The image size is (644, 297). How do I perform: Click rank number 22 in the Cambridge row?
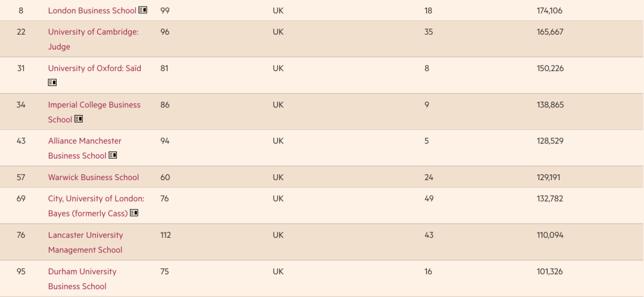pos(21,32)
